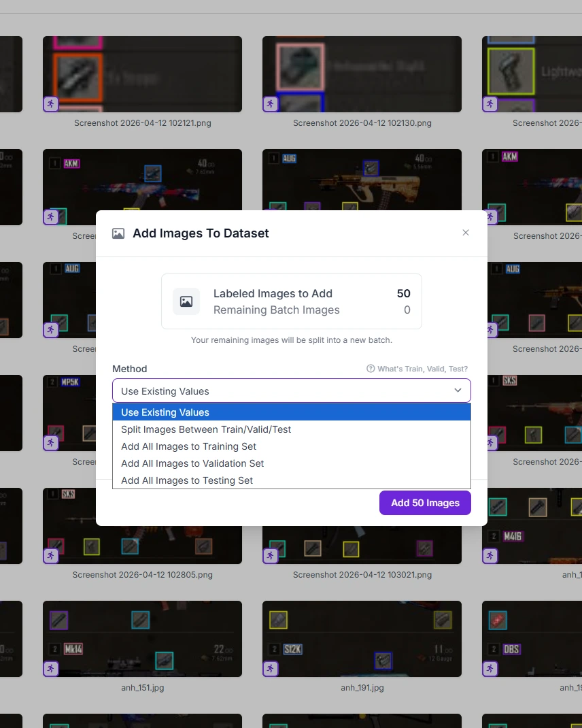
Task: Click the Add 50 Images button
Action: (x=425, y=503)
